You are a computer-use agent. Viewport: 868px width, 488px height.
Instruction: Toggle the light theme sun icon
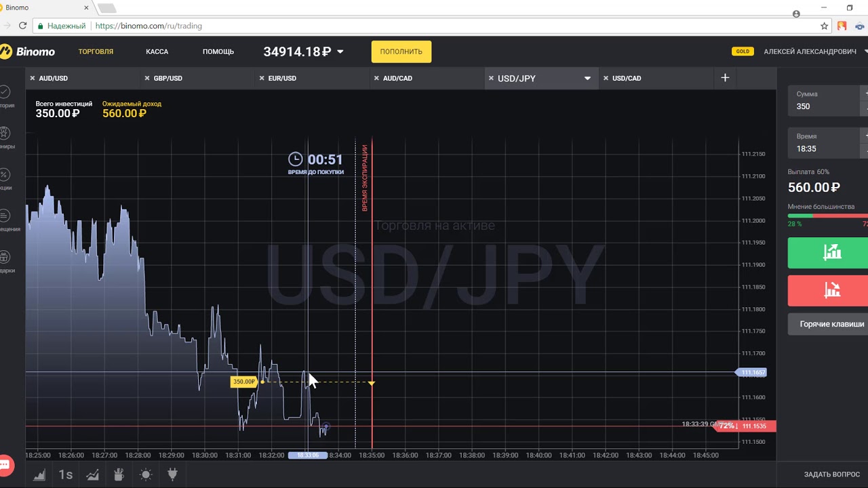(146, 474)
